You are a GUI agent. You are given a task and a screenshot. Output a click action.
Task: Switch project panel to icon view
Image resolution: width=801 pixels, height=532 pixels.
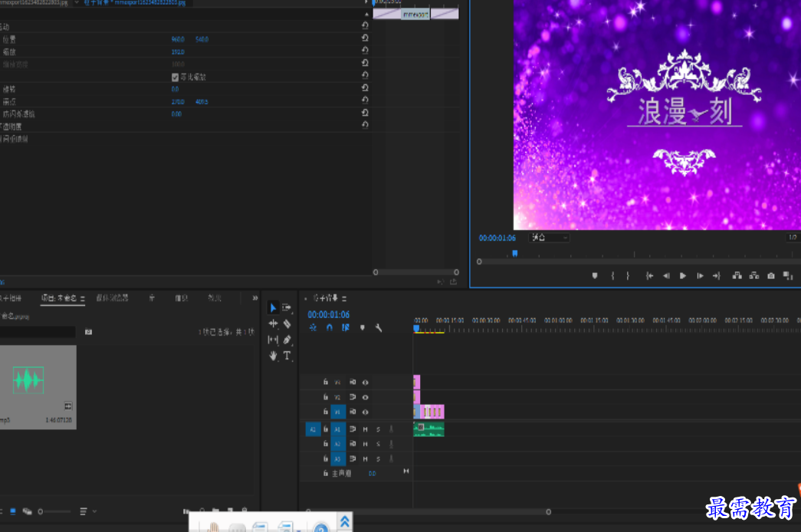coord(13,511)
